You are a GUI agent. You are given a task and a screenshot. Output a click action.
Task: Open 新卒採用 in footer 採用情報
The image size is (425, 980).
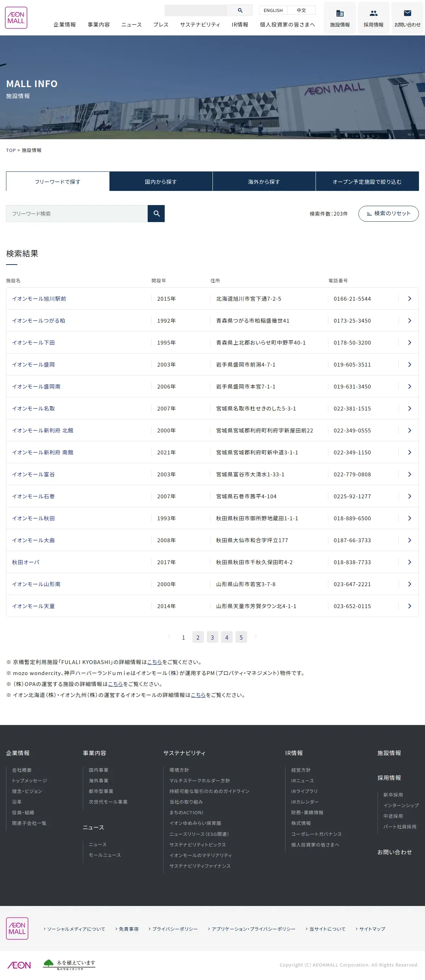pyautogui.click(x=393, y=795)
